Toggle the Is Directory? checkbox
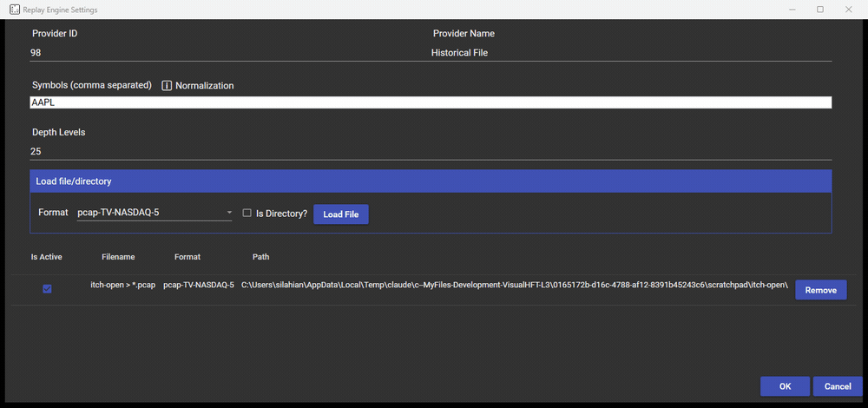 click(247, 214)
